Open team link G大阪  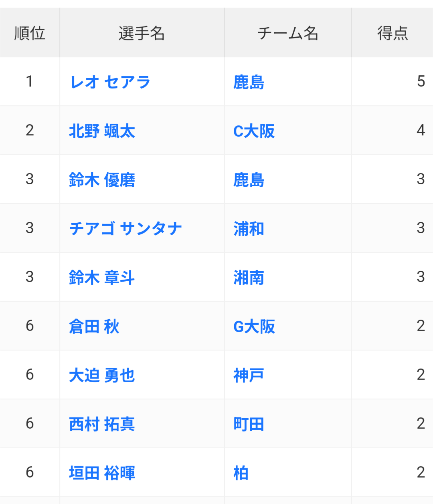coord(254,327)
